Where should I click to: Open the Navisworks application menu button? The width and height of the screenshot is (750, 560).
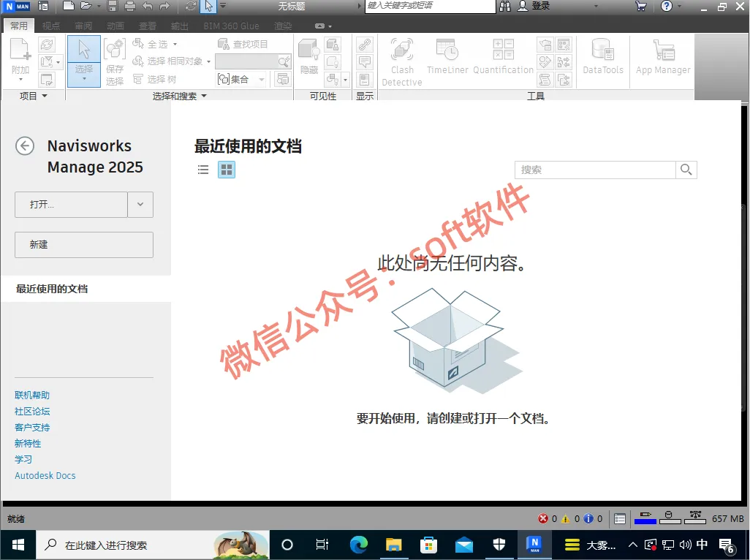(18, 7)
